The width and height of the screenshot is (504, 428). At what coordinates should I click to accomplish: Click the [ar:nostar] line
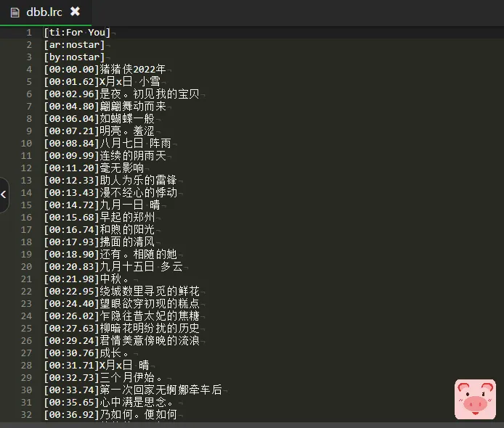click(x=74, y=45)
